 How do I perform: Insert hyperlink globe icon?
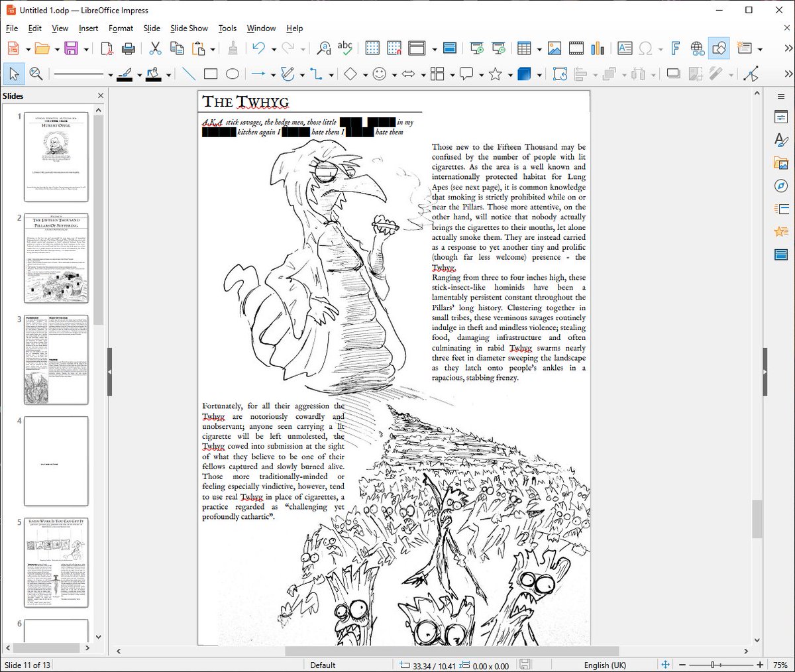coord(697,48)
